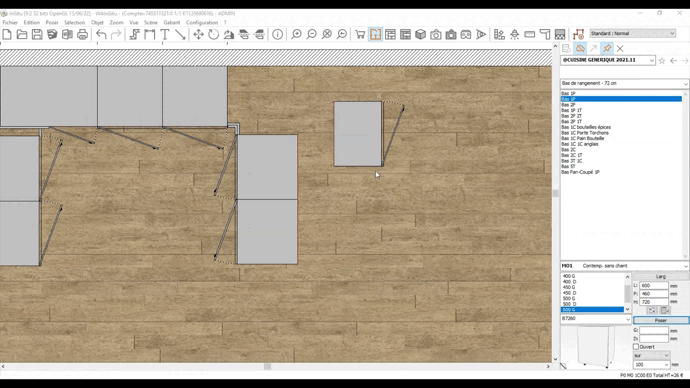Switch to the 3D cube view
This screenshot has width=690, height=388.
[x=420, y=34]
